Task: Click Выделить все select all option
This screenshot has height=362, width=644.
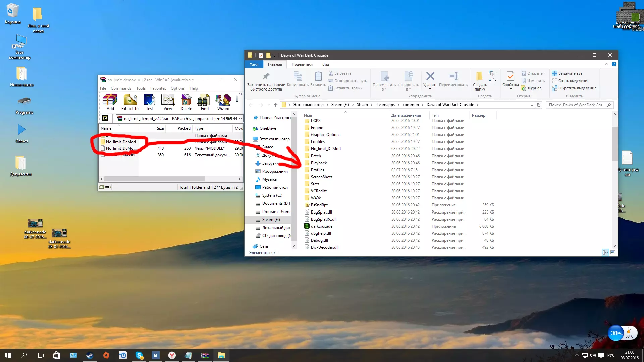Action: click(x=570, y=73)
